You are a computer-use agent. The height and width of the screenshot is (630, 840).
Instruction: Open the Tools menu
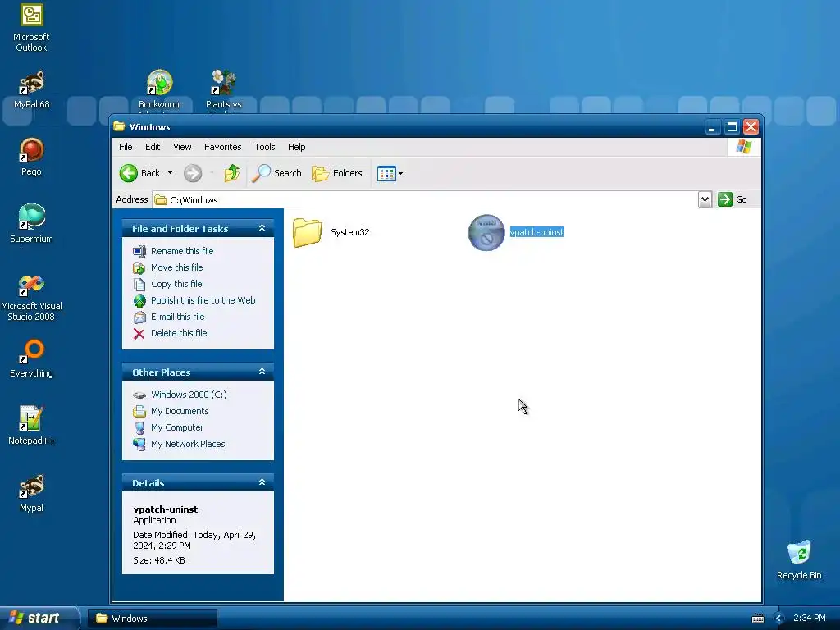click(x=265, y=147)
